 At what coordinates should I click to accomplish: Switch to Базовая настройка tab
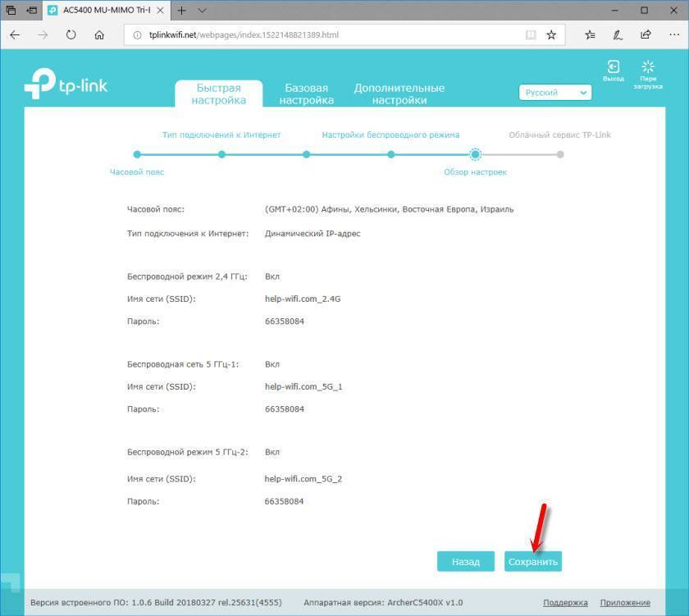(x=306, y=94)
